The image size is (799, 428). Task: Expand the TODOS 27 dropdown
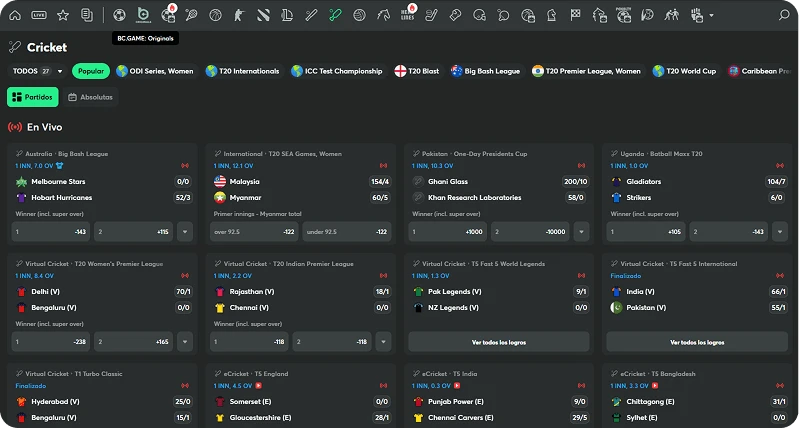38,71
